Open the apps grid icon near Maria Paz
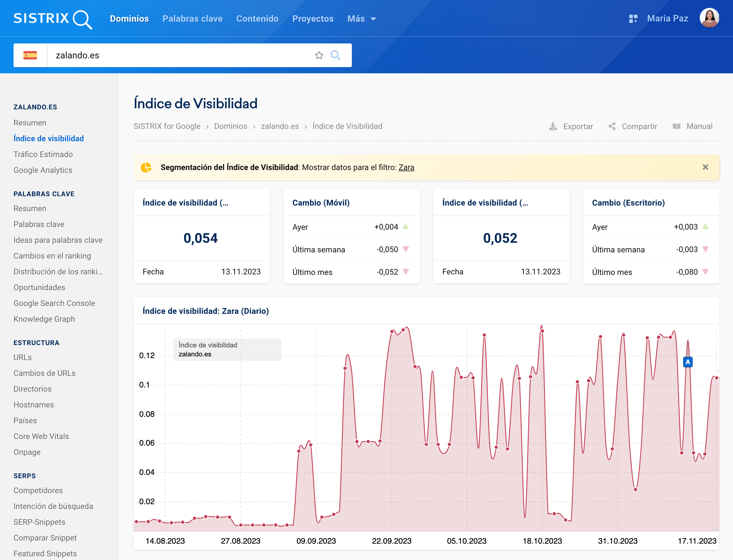Image resolution: width=733 pixels, height=560 pixels. (x=633, y=19)
